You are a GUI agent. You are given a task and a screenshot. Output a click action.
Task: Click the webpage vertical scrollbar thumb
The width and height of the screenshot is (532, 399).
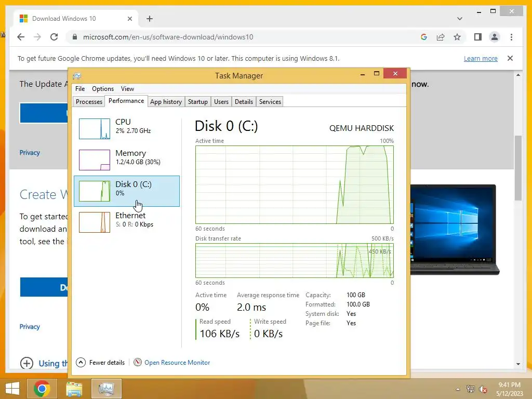pyautogui.click(x=518, y=168)
